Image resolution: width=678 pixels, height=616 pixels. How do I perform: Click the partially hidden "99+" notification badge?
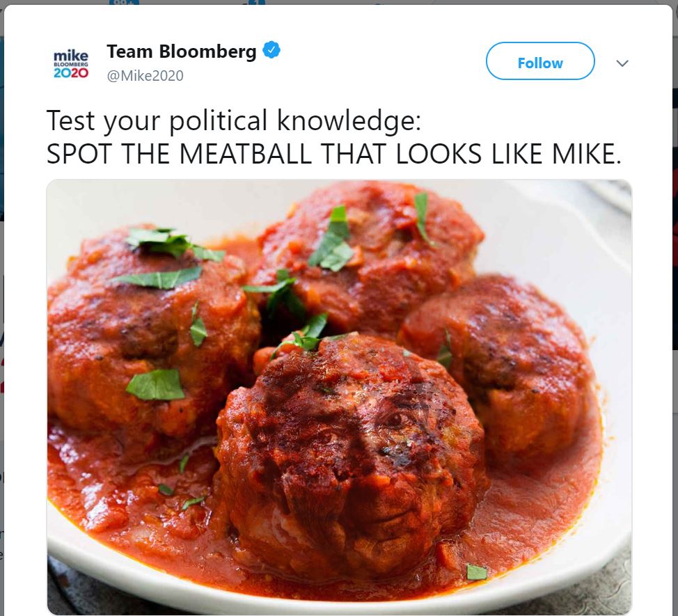tap(124, 2)
